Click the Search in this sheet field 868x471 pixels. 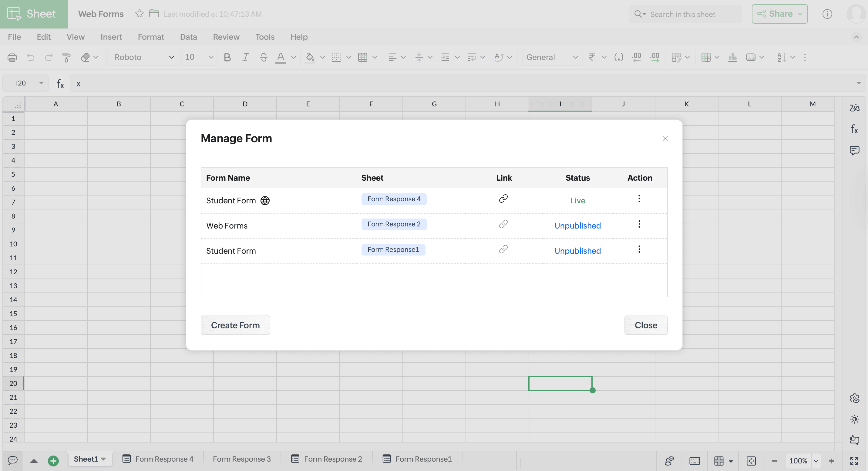[x=682, y=14]
